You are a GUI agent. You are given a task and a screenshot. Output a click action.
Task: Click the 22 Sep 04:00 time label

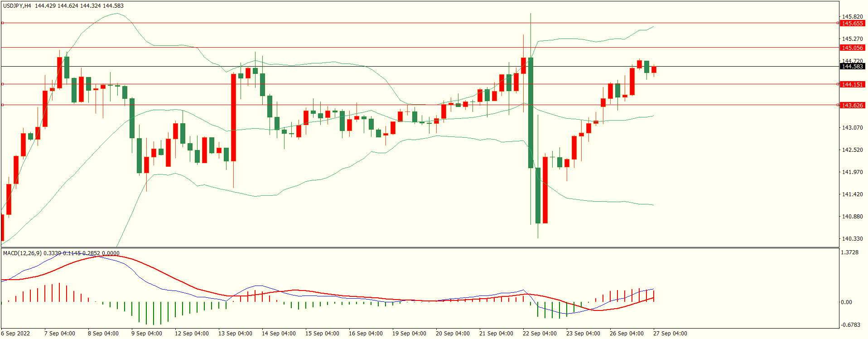pyautogui.click(x=540, y=334)
